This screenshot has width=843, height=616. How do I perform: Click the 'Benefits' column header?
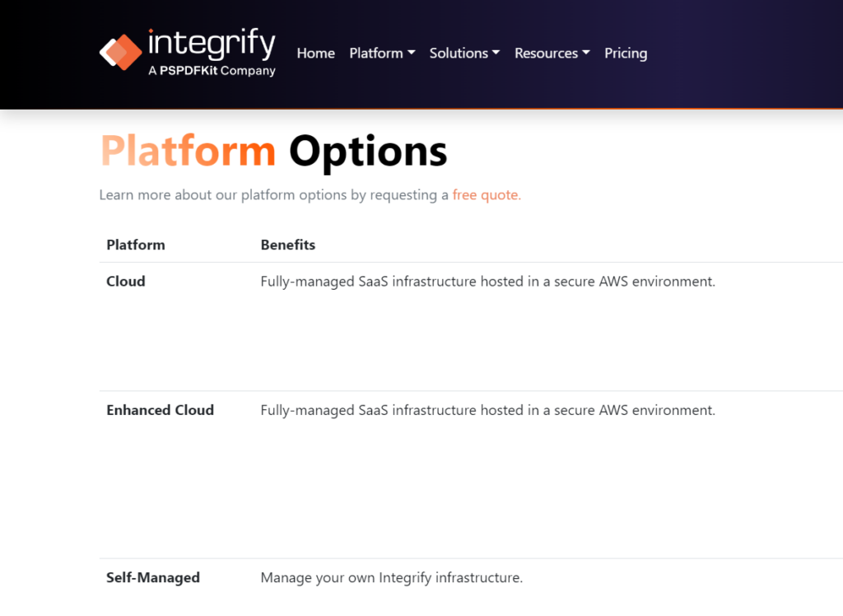coord(287,245)
